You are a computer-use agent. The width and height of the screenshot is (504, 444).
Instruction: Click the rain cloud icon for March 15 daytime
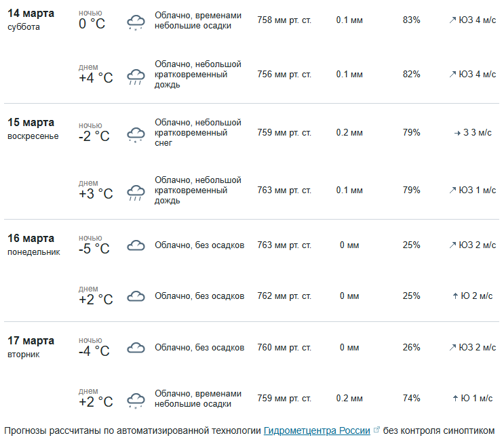136,192
